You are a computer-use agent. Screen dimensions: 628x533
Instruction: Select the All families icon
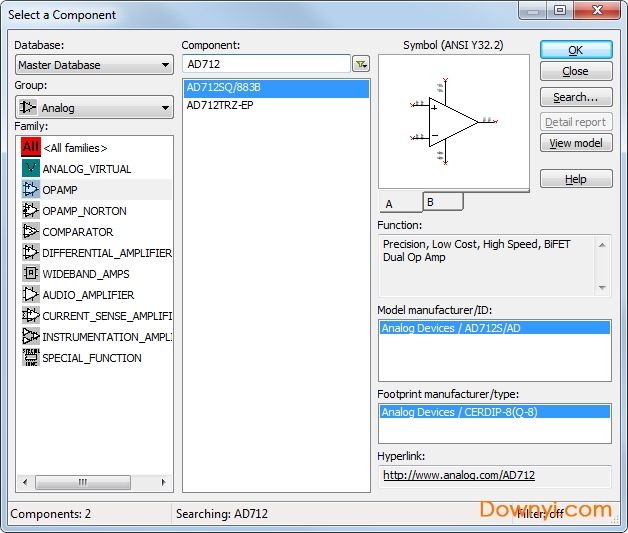coord(30,148)
